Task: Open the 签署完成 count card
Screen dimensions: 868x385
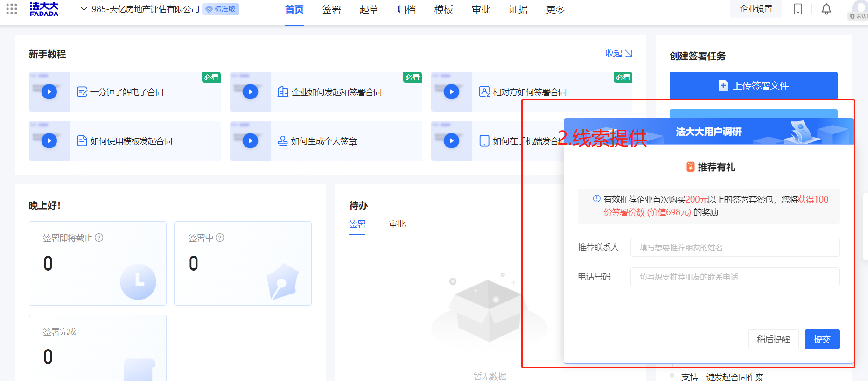Action: (98, 348)
